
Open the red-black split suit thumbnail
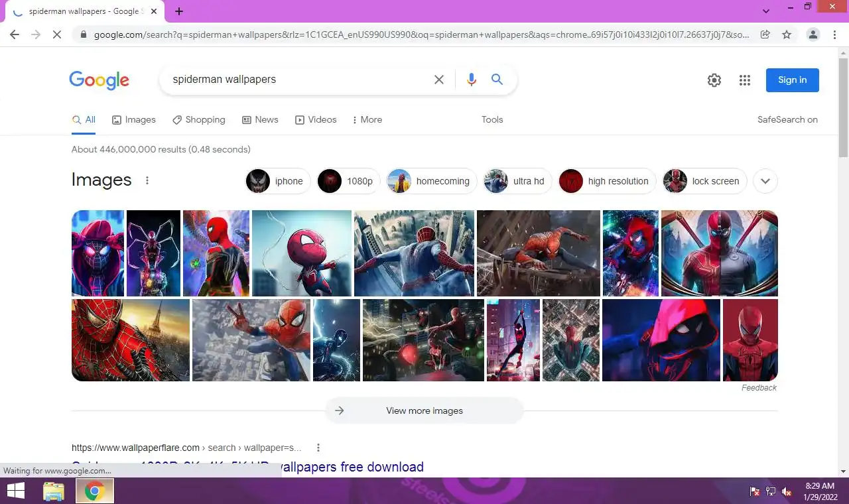click(x=720, y=253)
